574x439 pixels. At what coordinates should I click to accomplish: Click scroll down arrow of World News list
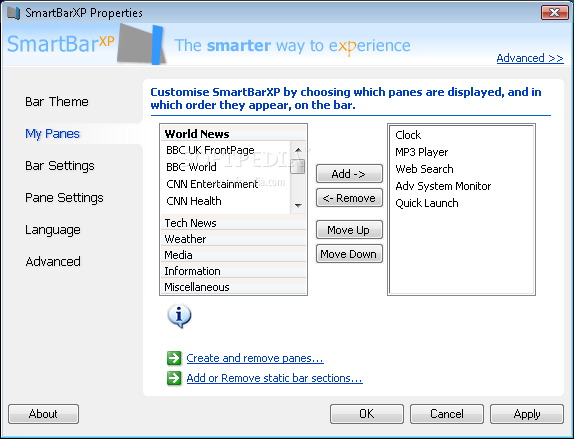[298, 205]
